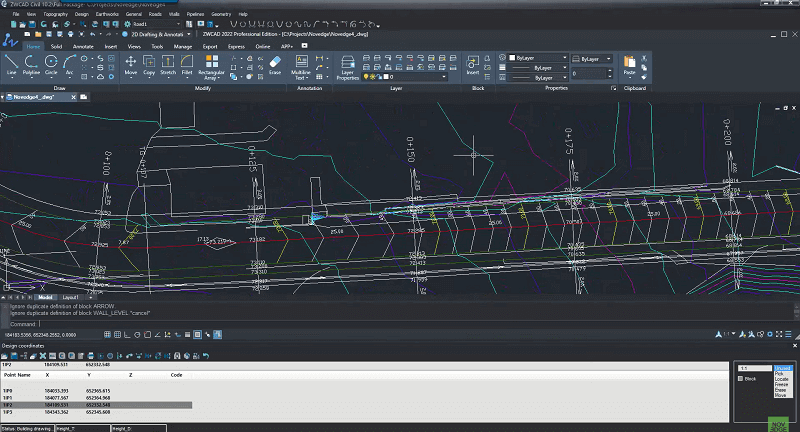This screenshot has height=432, width=800.
Task: Toggle the Block checkbox
Action: 740,379
